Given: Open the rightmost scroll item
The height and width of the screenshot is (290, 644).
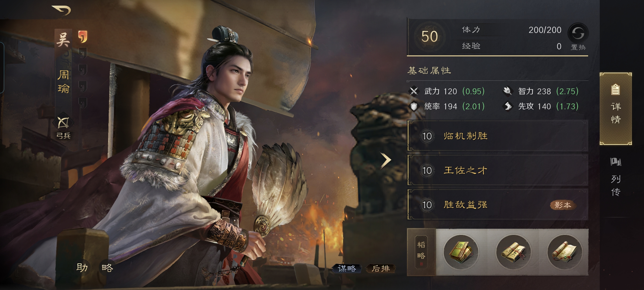Looking at the screenshot, I should coord(565,252).
